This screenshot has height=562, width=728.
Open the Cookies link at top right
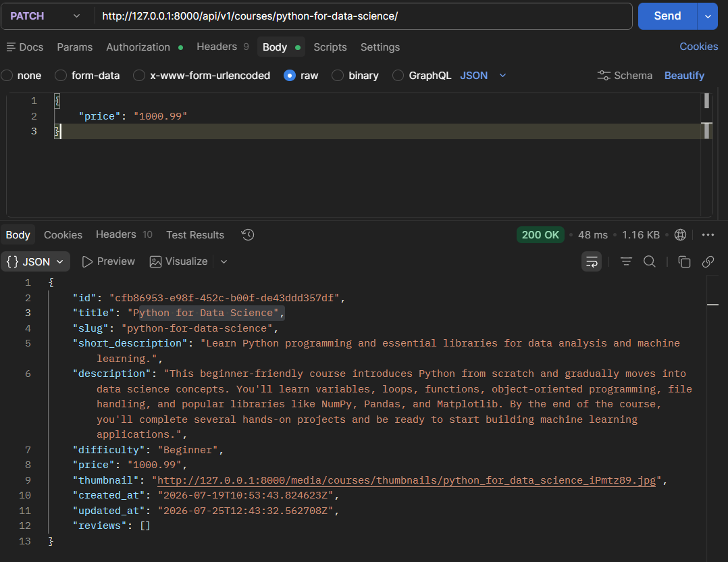click(x=699, y=47)
